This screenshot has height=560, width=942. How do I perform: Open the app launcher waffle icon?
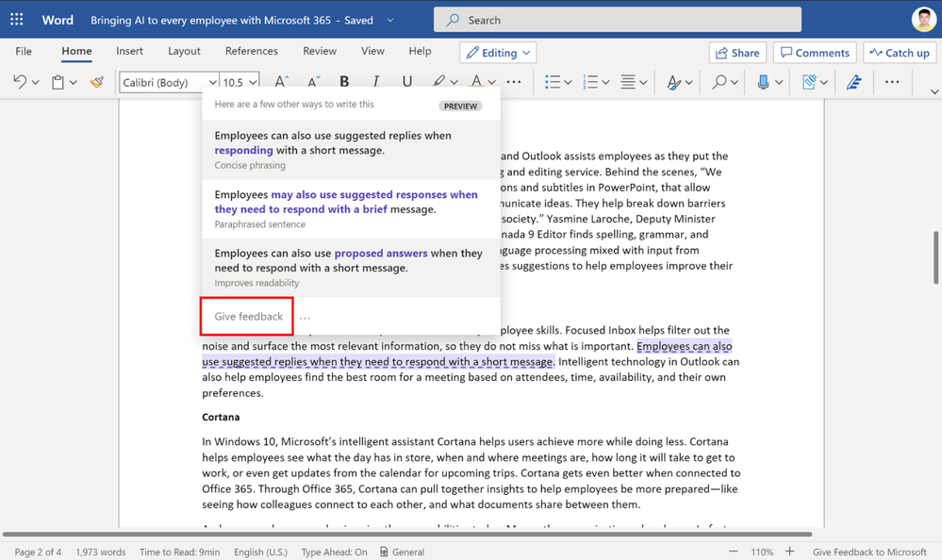point(17,19)
